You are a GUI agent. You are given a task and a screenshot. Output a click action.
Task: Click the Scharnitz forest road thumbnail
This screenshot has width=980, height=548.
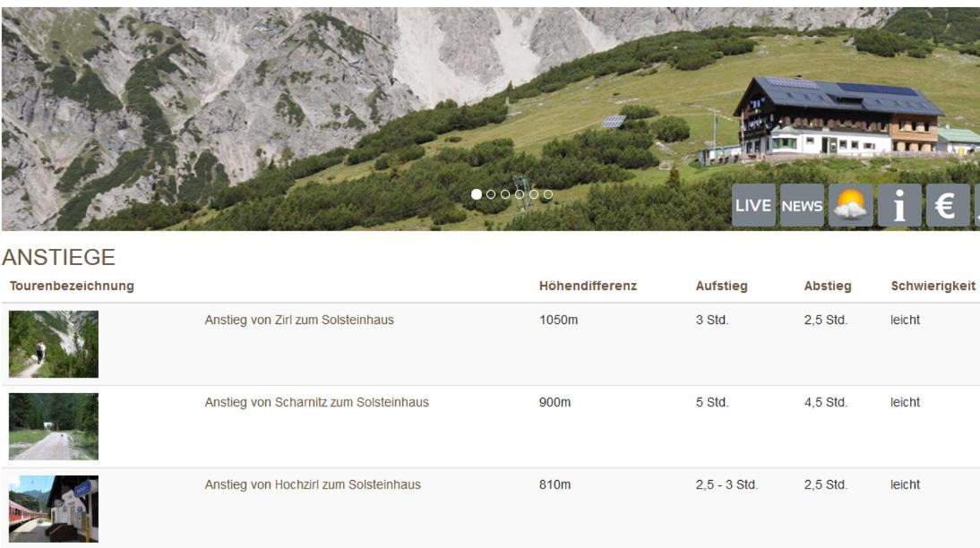point(54,426)
